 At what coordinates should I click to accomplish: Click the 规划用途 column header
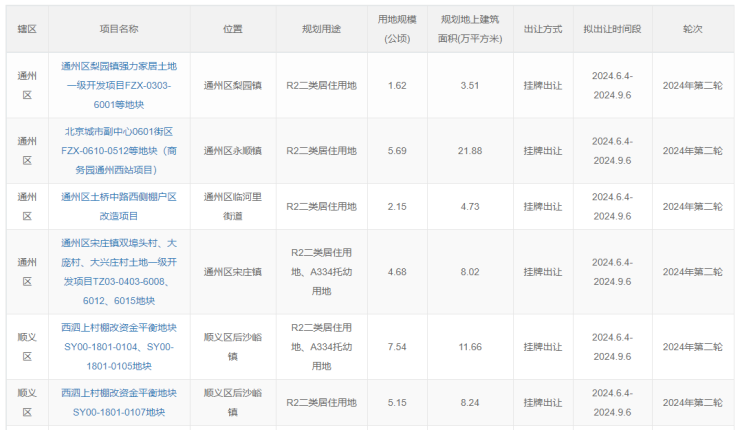[x=321, y=30]
